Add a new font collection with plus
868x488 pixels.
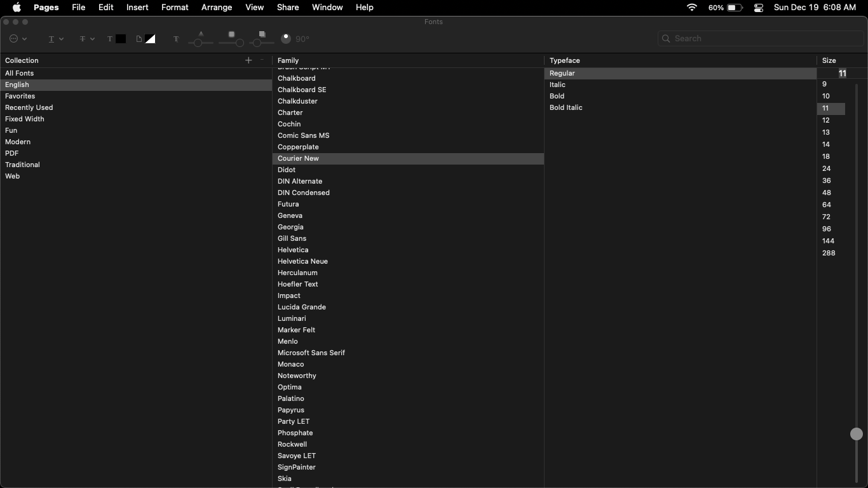(248, 60)
